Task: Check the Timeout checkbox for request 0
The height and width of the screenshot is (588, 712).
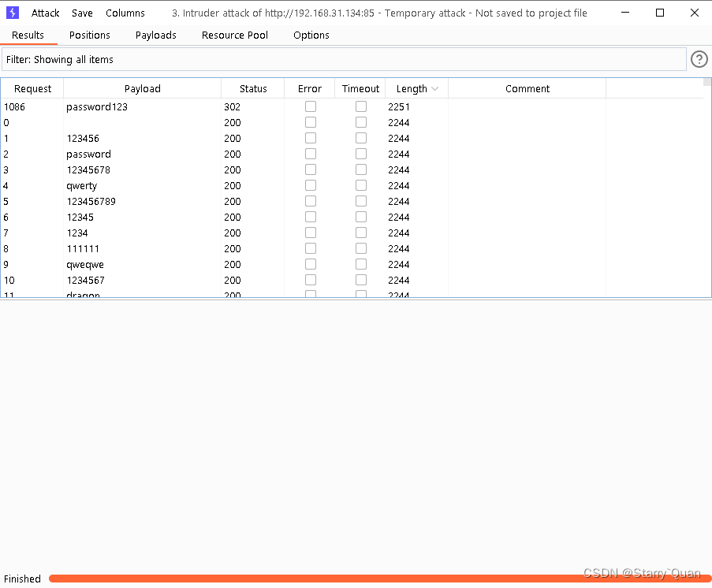Action: click(x=360, y=121)
